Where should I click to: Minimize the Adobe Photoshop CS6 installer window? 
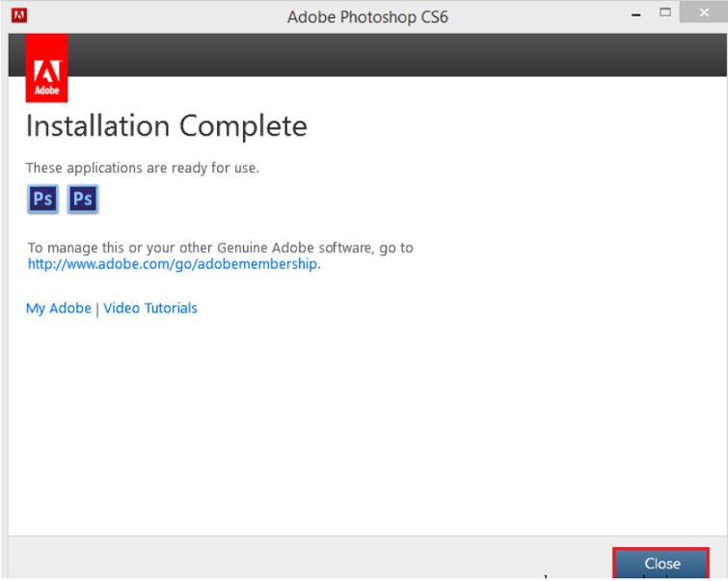point(635,14)
